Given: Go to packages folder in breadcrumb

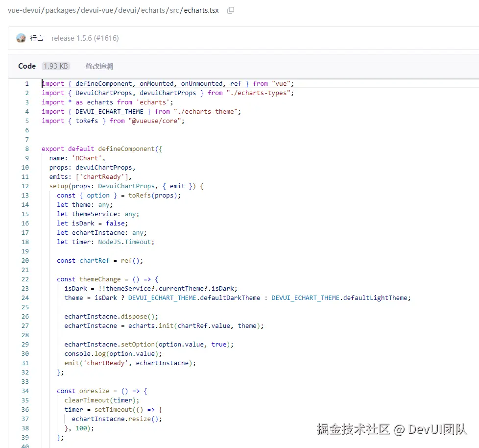Looking at the screenshot, I should [x=60, y=10].
